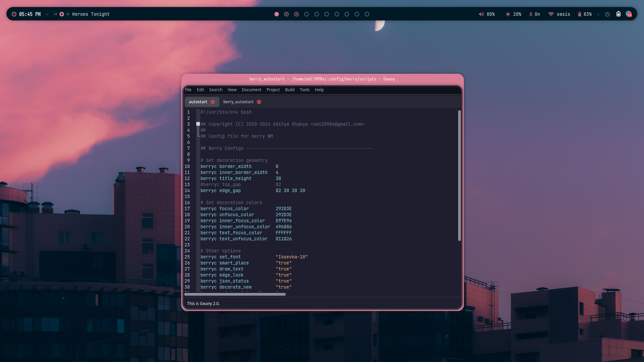Image resolution: width=644 pixels, height=362 pixels.
Task: Switch to the berry_autostart tab
Action: coord(238,102)
